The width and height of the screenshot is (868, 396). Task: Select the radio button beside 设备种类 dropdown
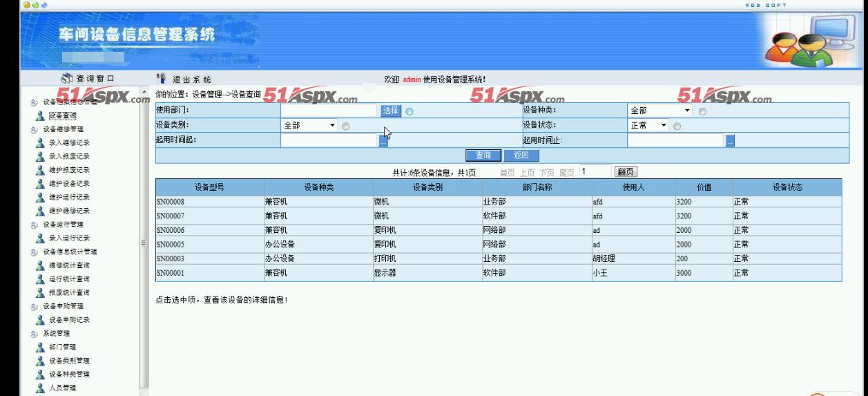click(703, 111)
